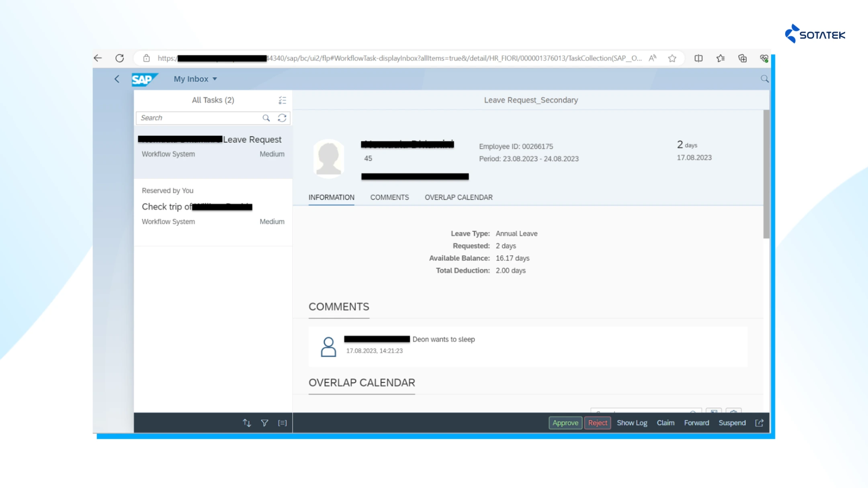Reload the page with refresh icon
The width and height of the screenshot is (868, 488).
tap(120, 58)
